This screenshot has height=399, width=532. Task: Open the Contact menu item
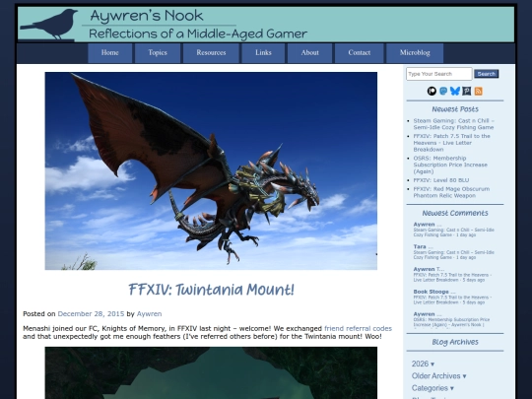(359, 53)
